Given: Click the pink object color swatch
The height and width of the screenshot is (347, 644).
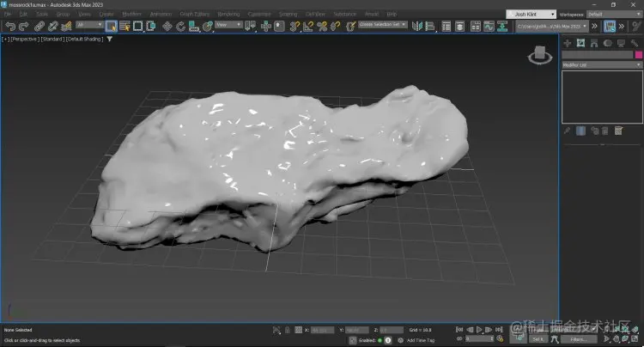Looking at the screenshot, I should coord(638,55).
